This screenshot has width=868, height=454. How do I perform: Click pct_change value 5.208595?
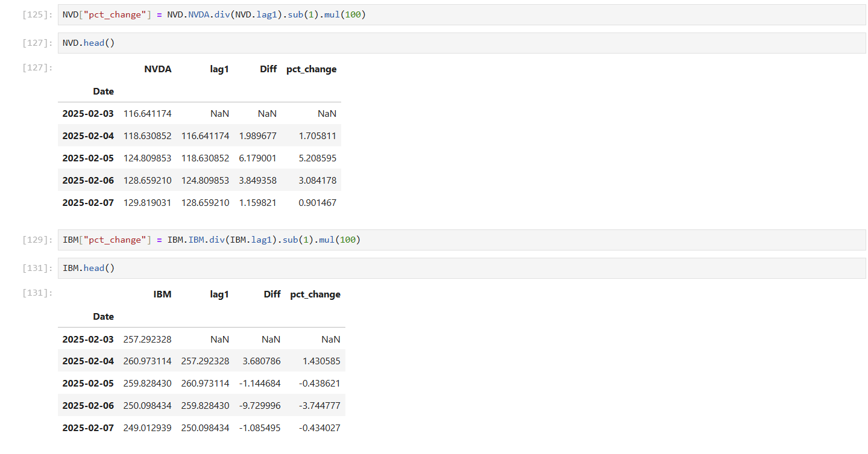pos(318,158)
